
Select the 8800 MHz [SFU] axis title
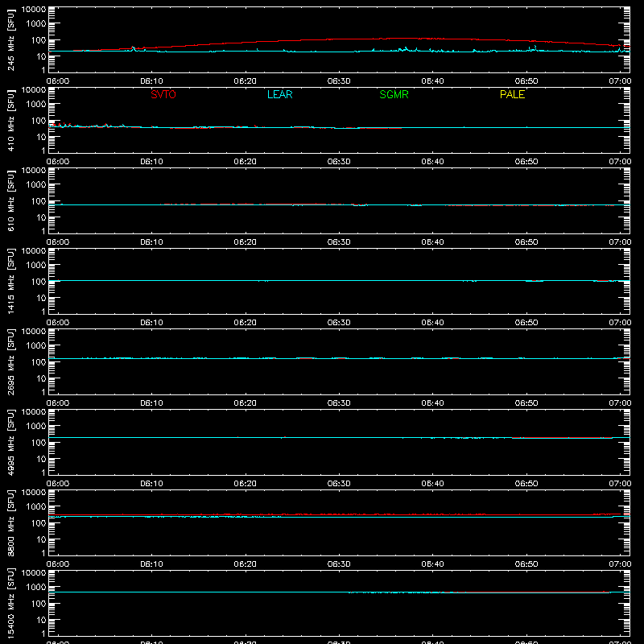(x=10, y=522)
